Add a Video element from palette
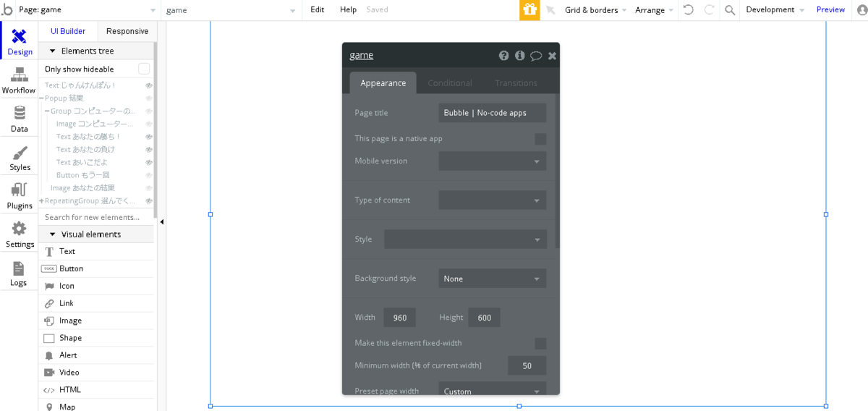 [96, 373]
